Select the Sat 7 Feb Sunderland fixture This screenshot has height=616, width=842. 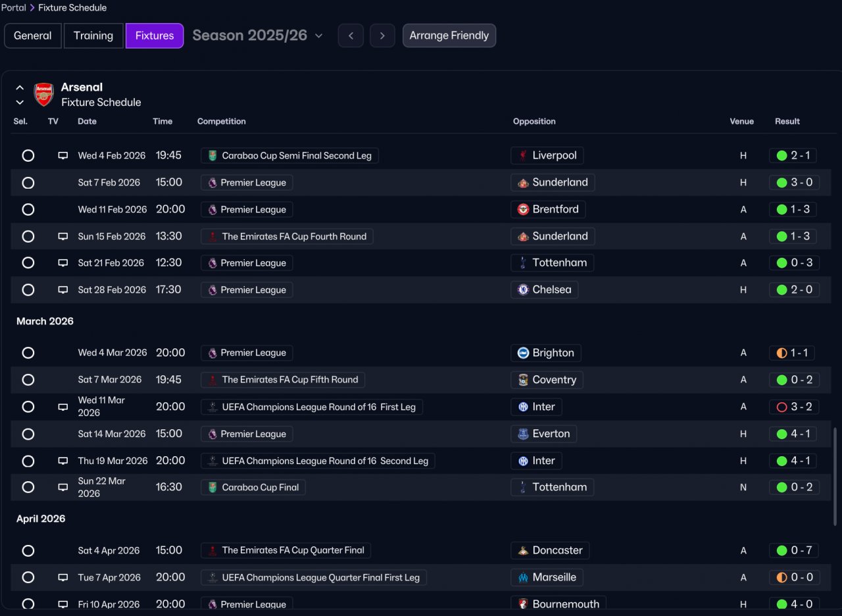[x=28, y=183]
